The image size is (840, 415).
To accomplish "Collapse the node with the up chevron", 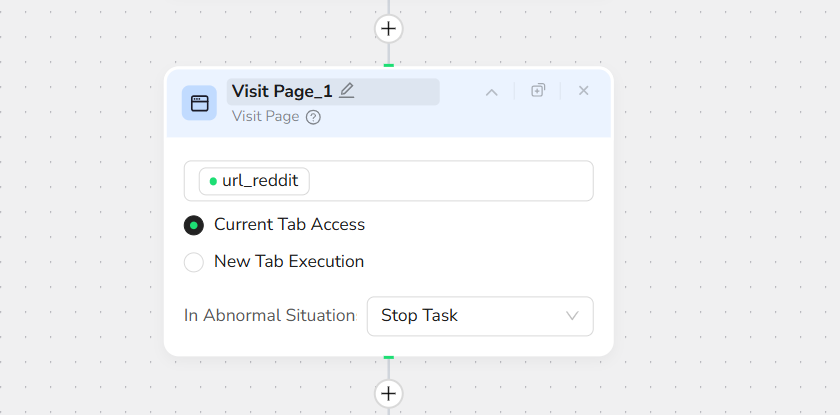I will [491, 92].
